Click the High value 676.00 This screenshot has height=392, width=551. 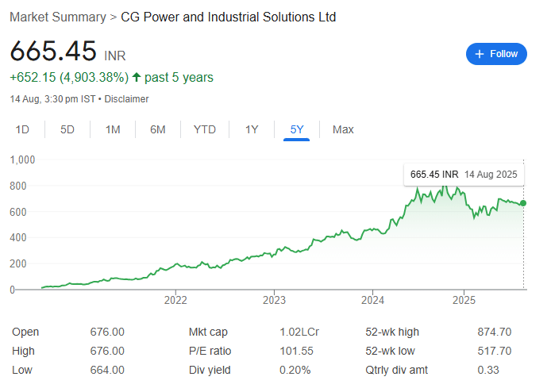(107, 351)
